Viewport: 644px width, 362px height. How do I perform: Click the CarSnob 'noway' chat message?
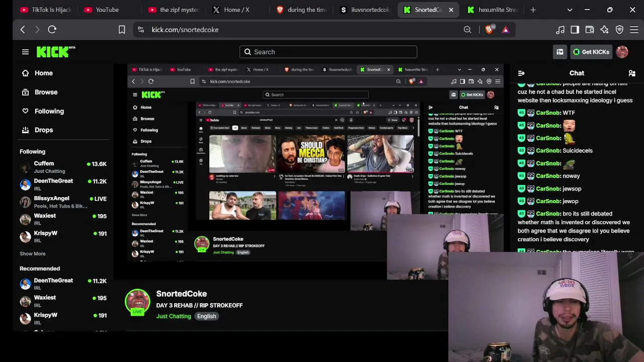[x=549, y=176]
